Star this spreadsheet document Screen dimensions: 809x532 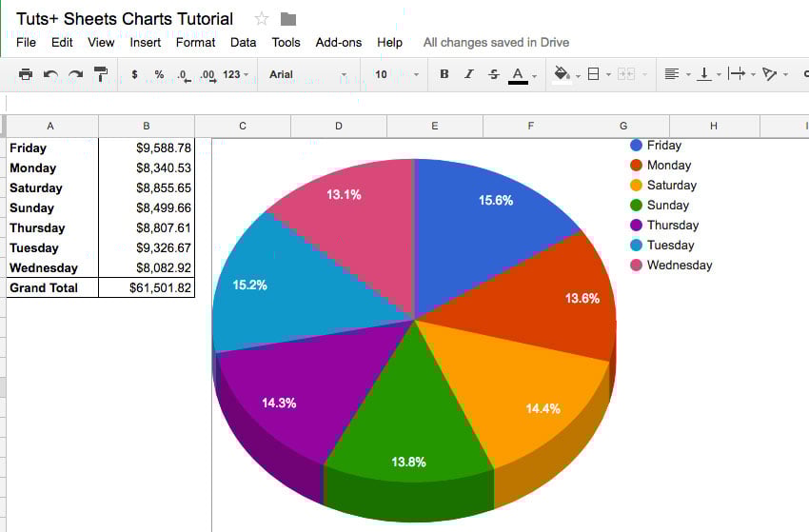click(262, 19)
